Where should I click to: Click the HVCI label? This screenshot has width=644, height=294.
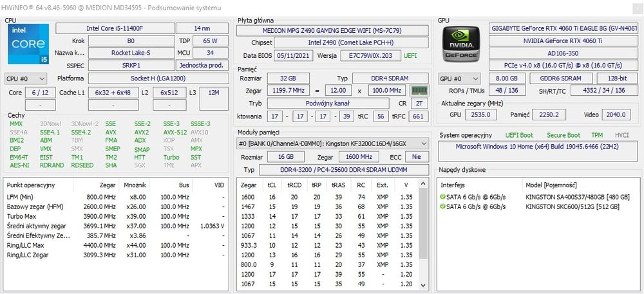click(x=622, y=135)
